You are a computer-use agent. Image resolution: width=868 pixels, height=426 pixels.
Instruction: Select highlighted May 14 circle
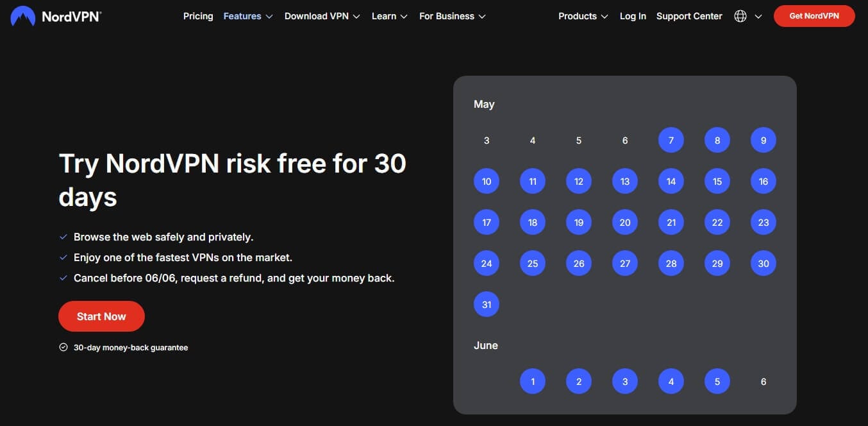click(x=671, y=181)
